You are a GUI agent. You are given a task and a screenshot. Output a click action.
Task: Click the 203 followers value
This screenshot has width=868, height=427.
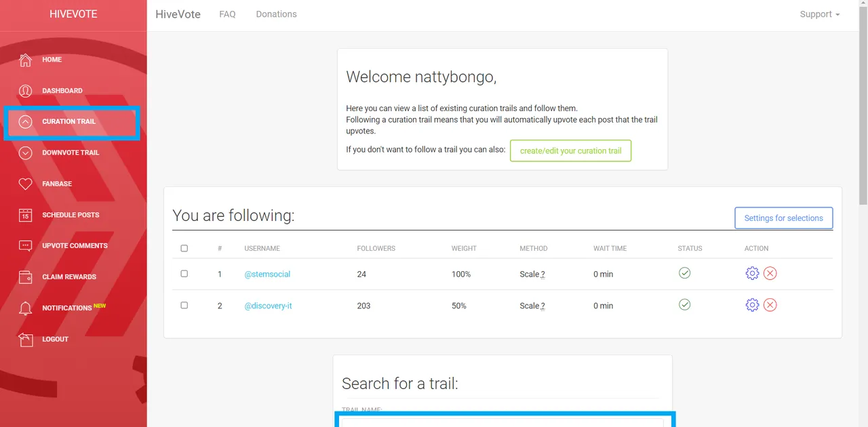click(363, 306)
